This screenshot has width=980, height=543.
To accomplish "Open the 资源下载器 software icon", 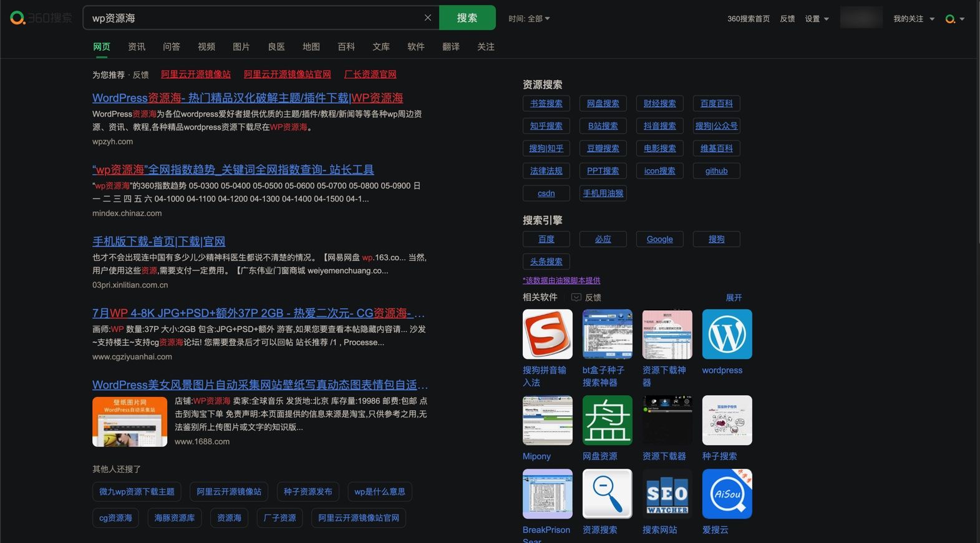I will 667,420.
